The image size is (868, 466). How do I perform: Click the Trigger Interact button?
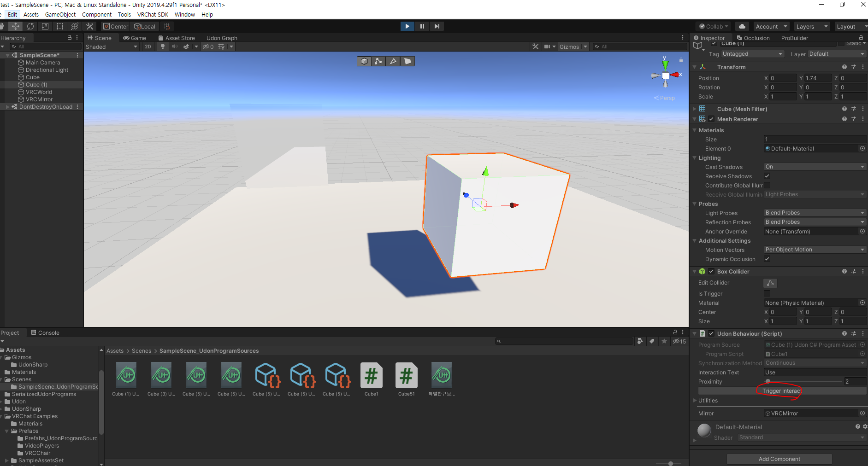point(782,391)
